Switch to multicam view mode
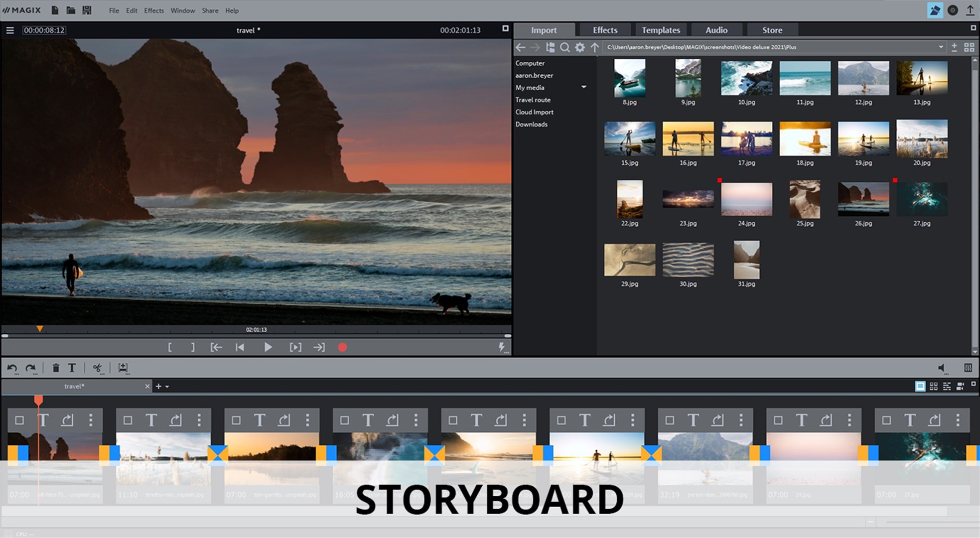The height and width of the screenshot is (538, 980). 960,386
